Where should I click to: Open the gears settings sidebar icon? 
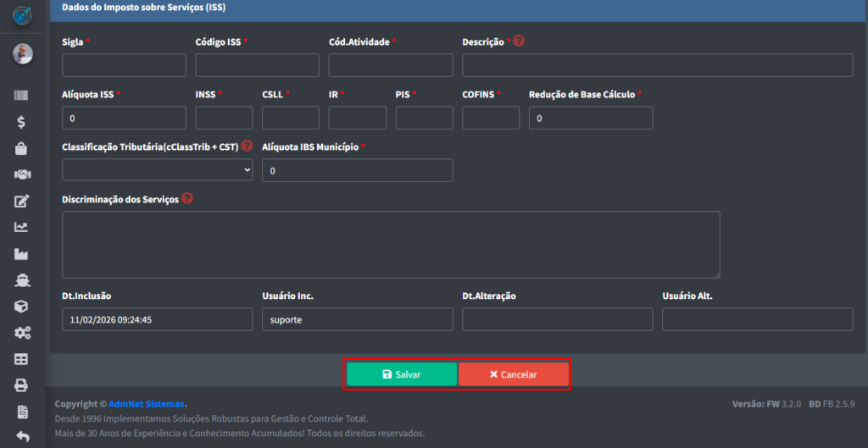click(22, 333)
